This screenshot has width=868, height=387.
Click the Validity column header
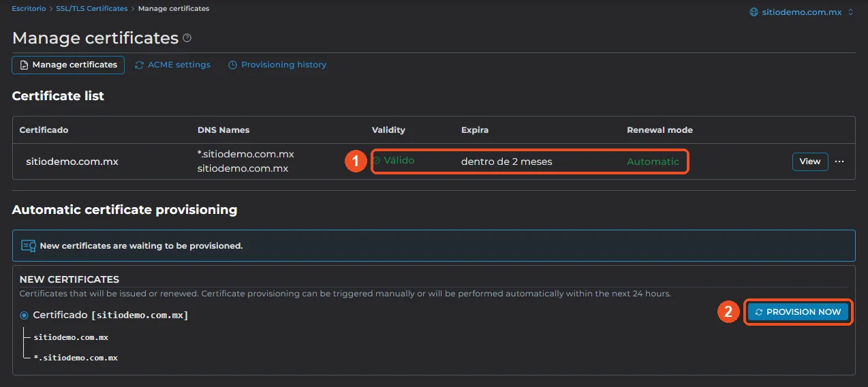(388, 129)
